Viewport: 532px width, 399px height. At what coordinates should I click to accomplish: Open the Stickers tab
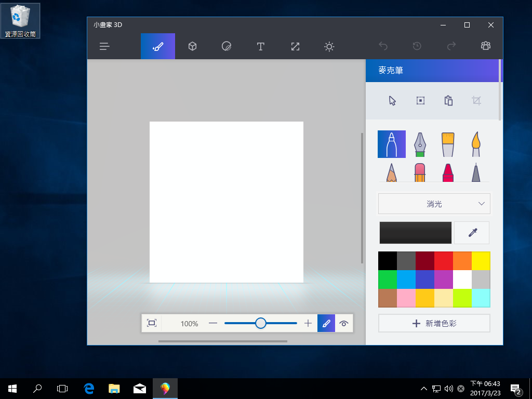click(226, 46)
